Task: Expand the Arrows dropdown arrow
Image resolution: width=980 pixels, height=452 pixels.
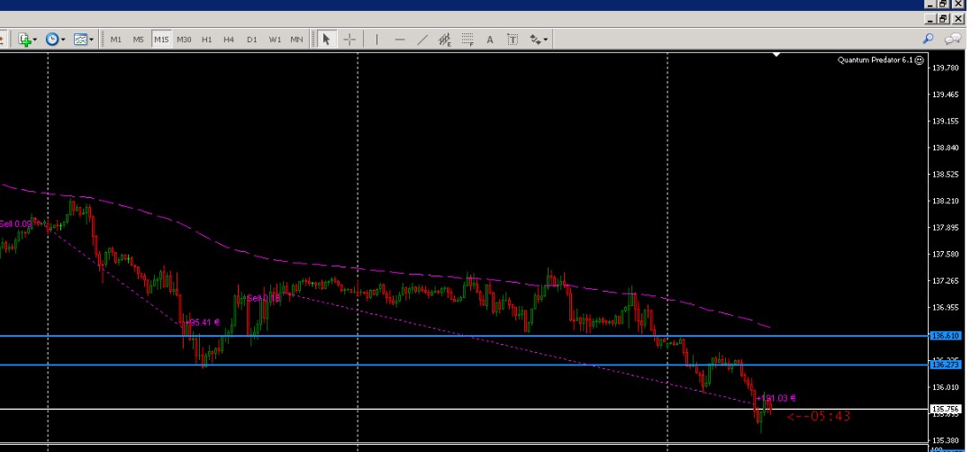Action: click(546, 40)
